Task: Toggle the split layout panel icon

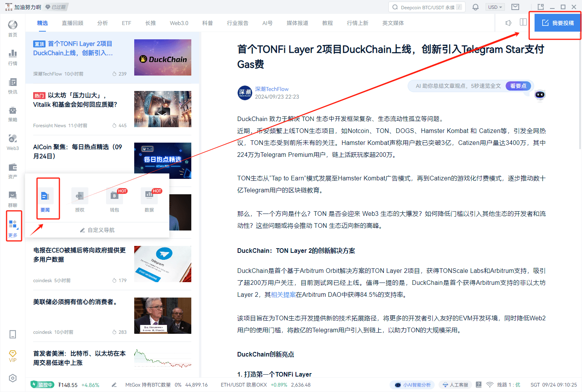Action: [x=523, y=22]
